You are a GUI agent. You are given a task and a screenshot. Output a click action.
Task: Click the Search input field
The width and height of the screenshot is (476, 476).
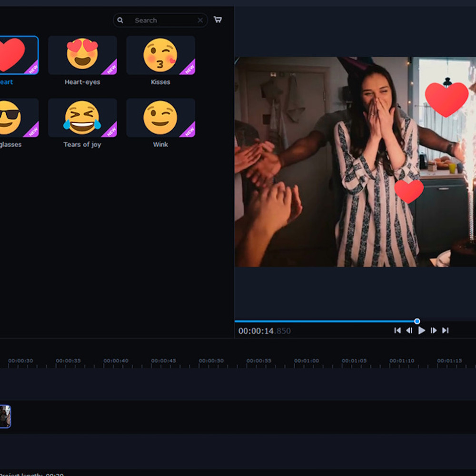click(160, 20)
